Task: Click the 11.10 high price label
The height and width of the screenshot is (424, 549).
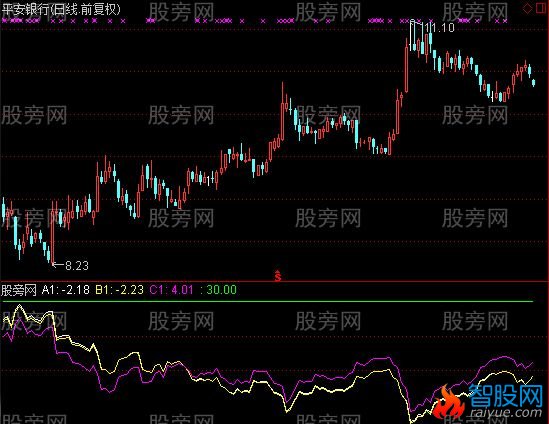Action: (440, 28)
